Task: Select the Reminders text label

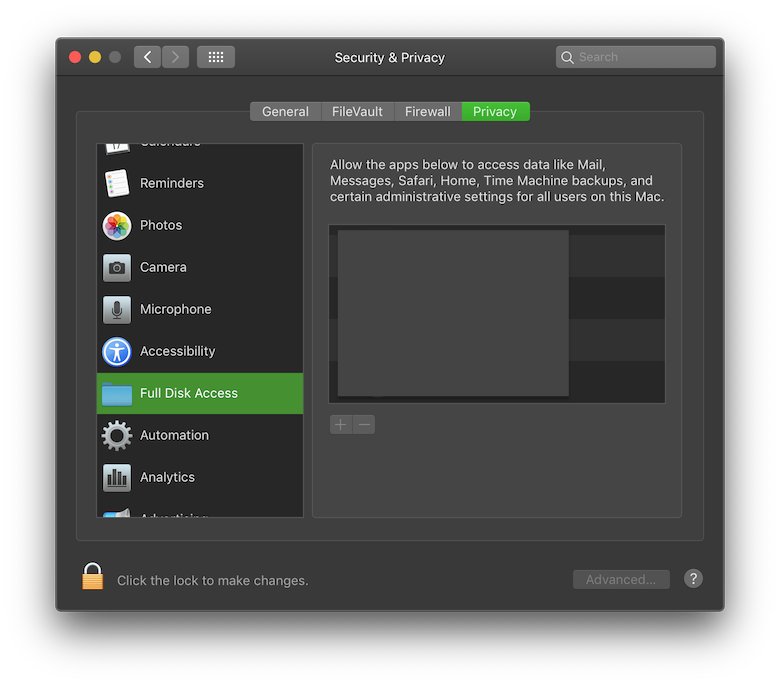Action: click(x=172, y=183)
